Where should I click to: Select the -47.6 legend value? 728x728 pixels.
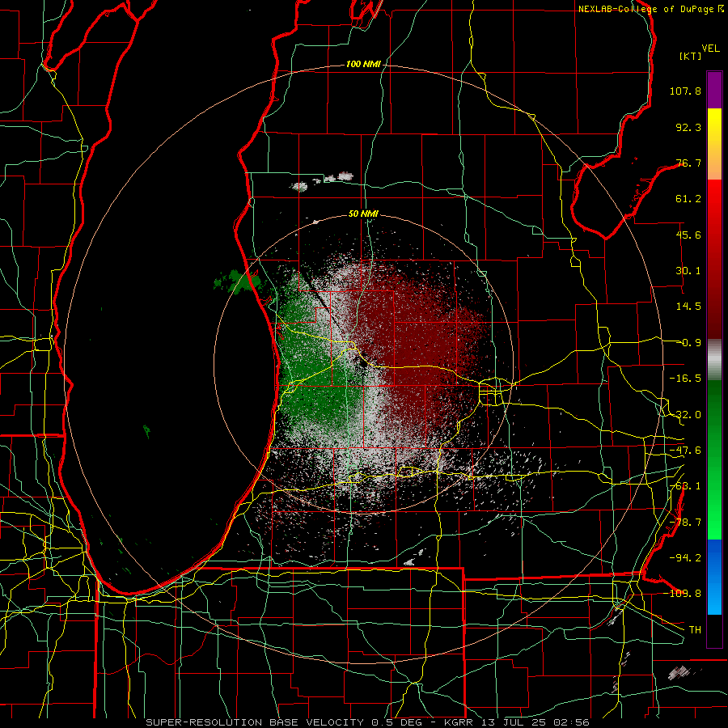point(685,451)
